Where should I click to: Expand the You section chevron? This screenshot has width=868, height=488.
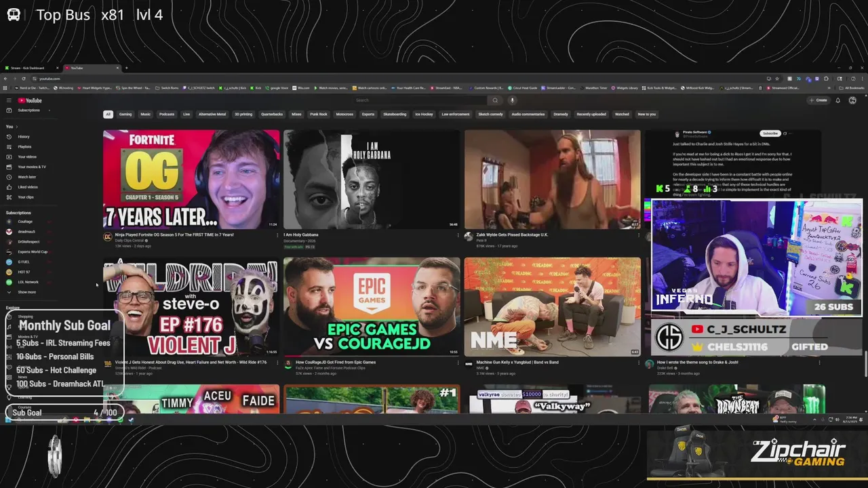tap(18, 127)
